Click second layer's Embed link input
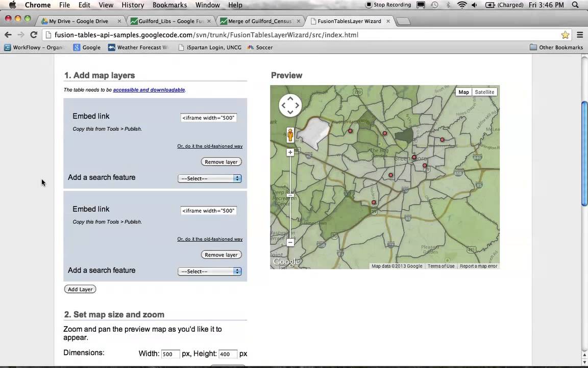This screenshot has height=368, width=588. [208, 211]
